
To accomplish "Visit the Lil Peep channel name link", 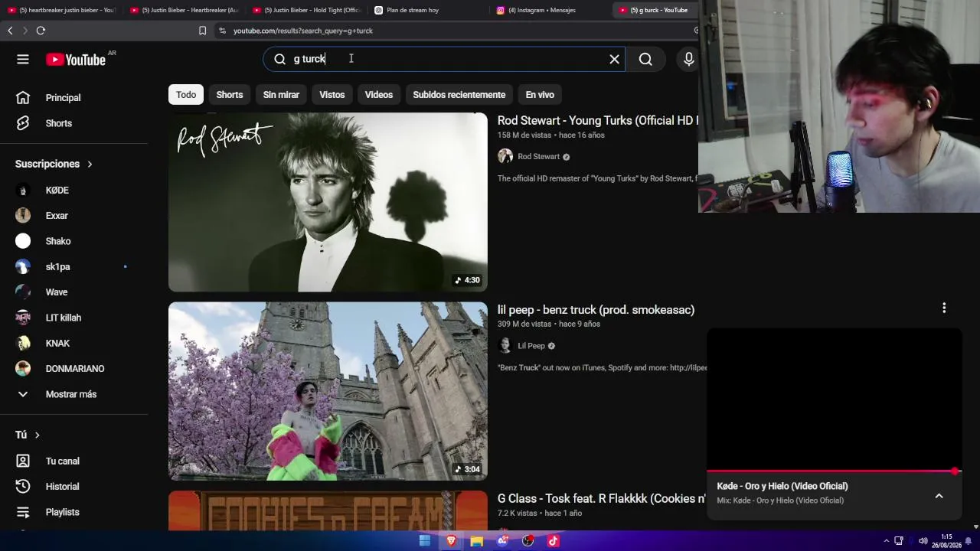I will coord(531,346).
